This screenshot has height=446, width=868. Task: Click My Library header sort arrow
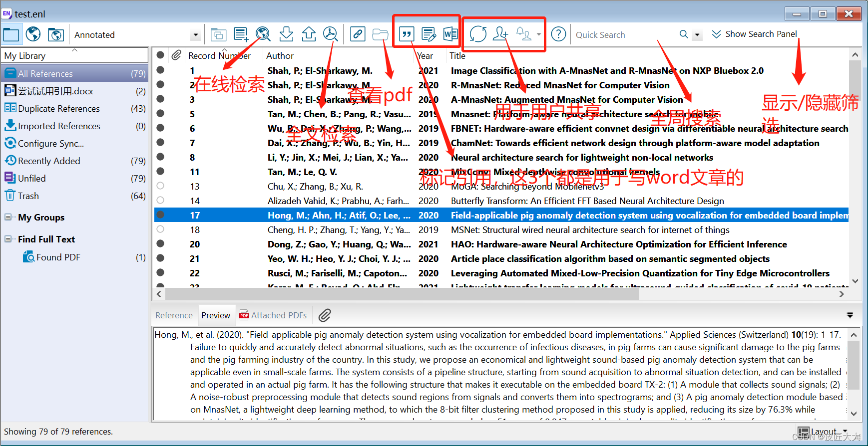pos(75,50)
